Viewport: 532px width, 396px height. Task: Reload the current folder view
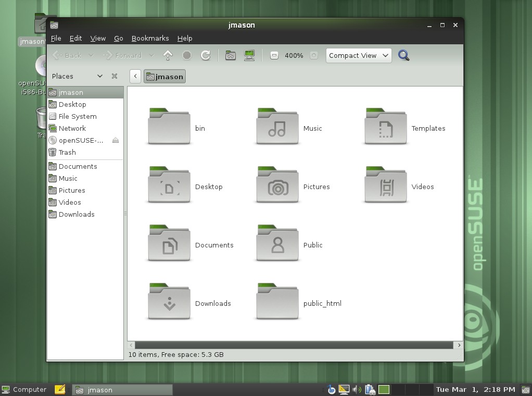[x=206, y=55]
